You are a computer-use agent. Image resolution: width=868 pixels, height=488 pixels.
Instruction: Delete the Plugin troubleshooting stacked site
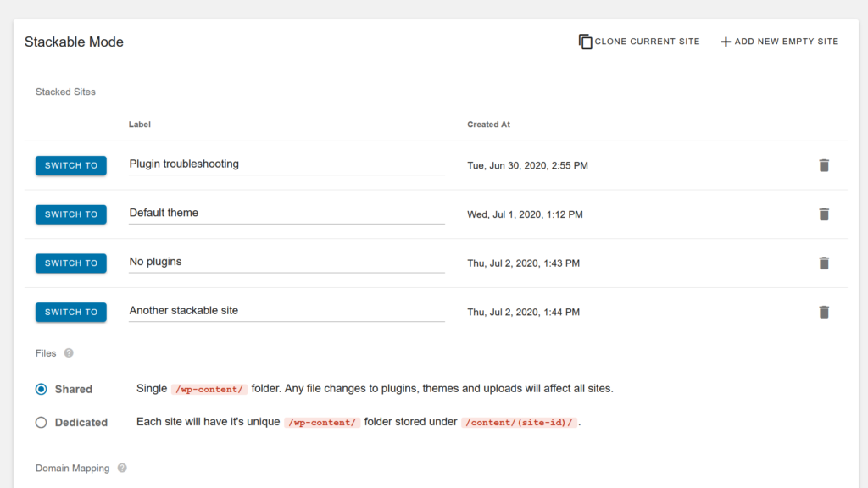823,165
